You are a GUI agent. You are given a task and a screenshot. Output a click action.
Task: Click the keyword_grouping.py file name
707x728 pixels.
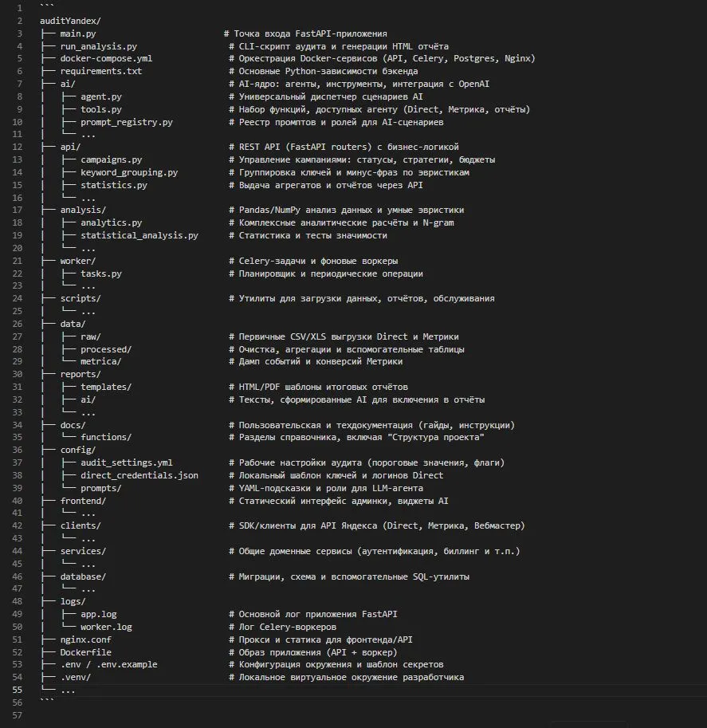[129, 172]
